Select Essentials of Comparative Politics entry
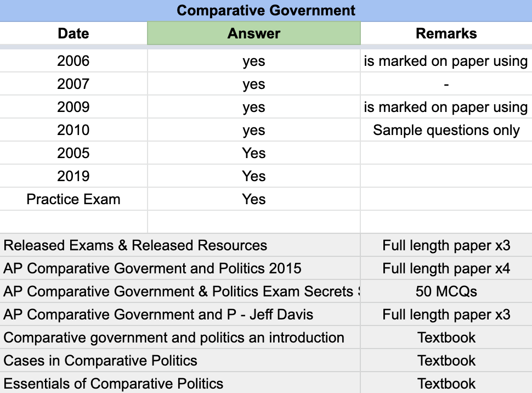This screenshot has height=393, width=532. pyautogui.click(x=114, y=384)
